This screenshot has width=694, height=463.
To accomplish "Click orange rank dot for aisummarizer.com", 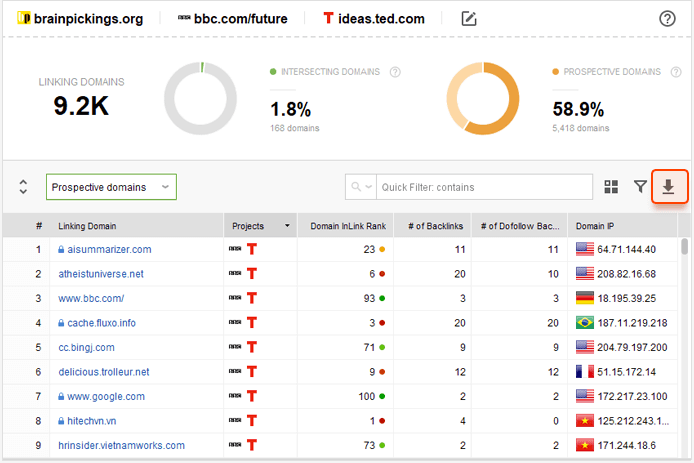I will point(382,250).
